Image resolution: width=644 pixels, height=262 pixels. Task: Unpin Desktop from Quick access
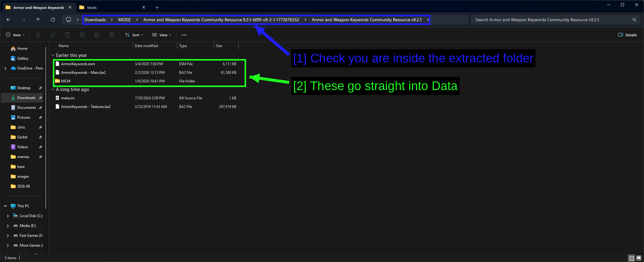40,88
